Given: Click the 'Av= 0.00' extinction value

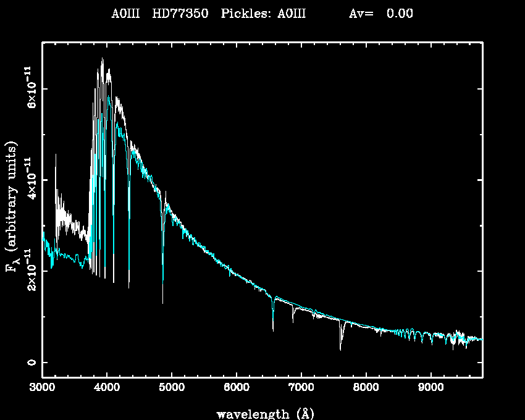Looking at the screenshot, I should 381,14.
